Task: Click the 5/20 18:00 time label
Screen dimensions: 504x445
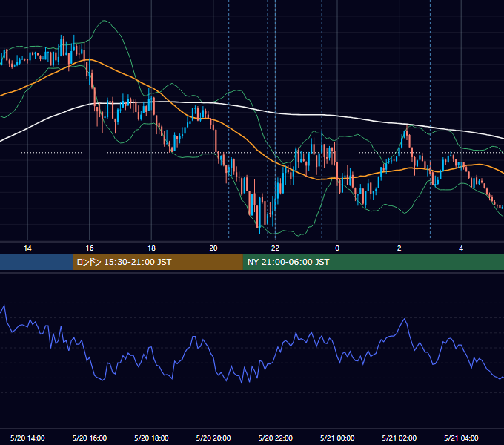Action: [151, 438]
